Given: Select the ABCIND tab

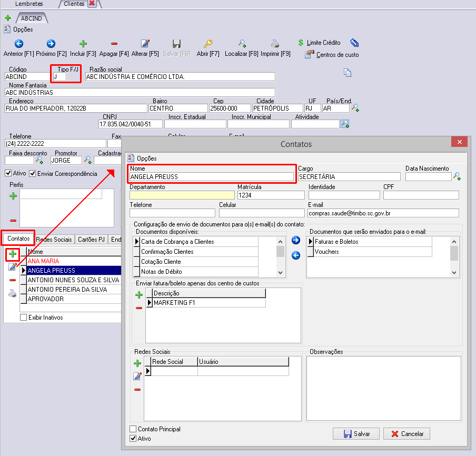Looking at the screenshot, I should pyautogui.click(x=31, y=18).
